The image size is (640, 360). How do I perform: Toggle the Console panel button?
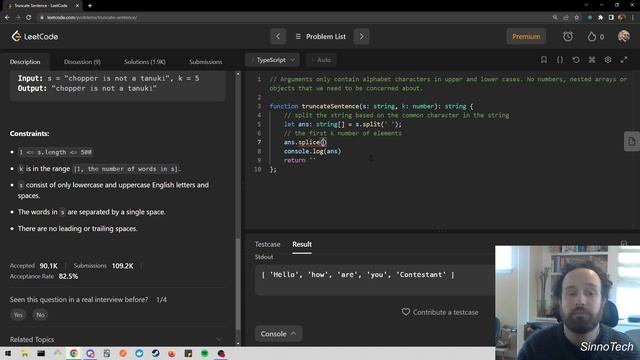(278, 333)
